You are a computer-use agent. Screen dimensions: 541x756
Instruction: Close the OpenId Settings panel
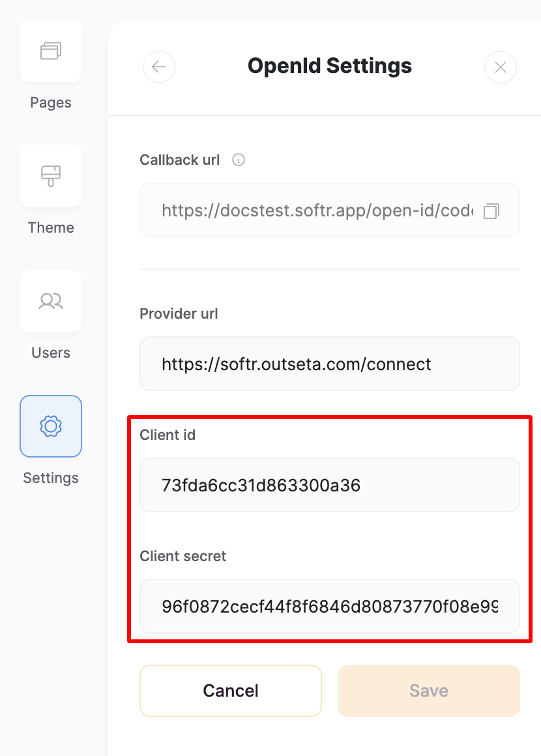coord(500,66)
